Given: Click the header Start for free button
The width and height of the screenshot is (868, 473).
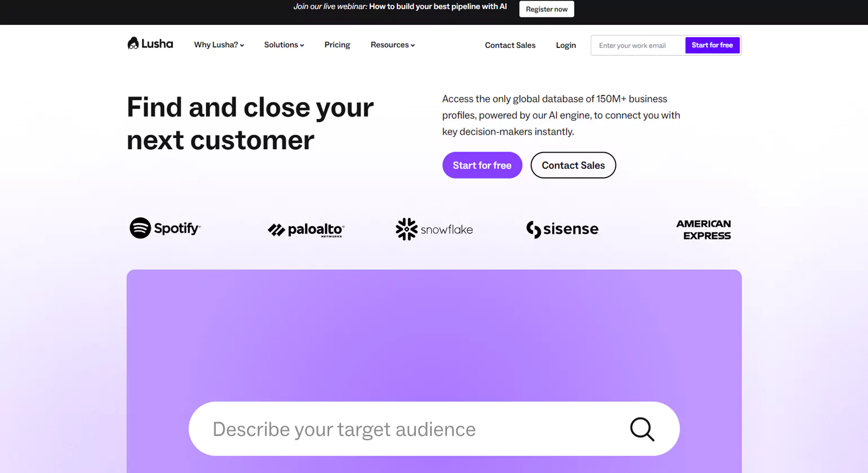Looking at the screenshot, I should click(712, 45).
